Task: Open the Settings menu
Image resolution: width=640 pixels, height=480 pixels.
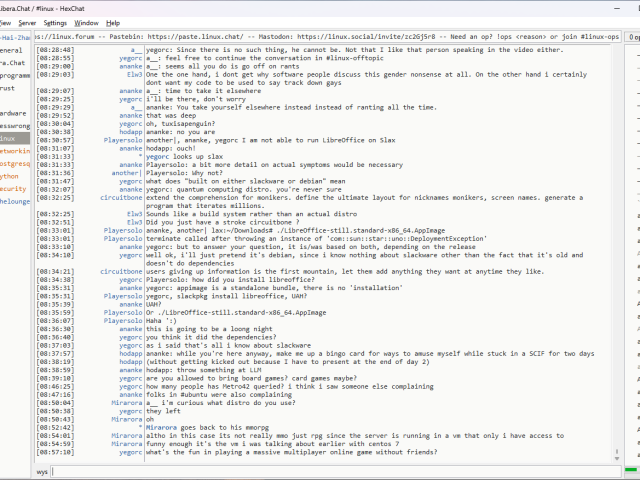Action: [56, 22]
